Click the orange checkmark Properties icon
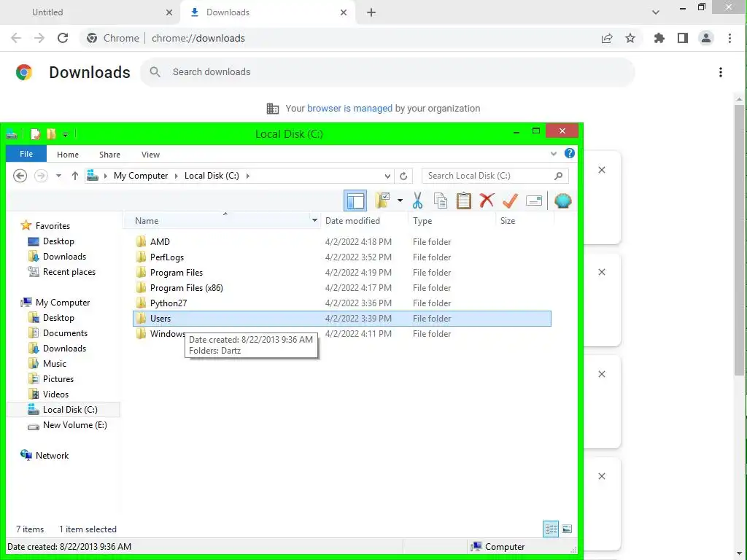 pos(510,201)
